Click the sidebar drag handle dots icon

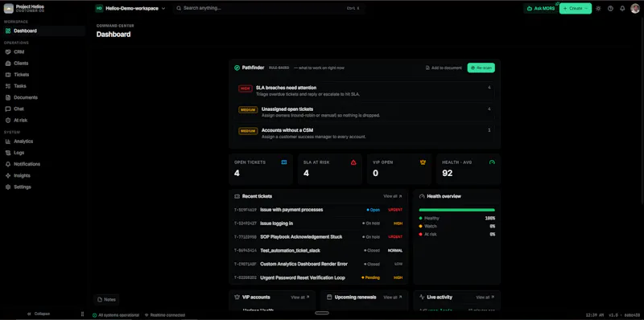tap(82, 314)
